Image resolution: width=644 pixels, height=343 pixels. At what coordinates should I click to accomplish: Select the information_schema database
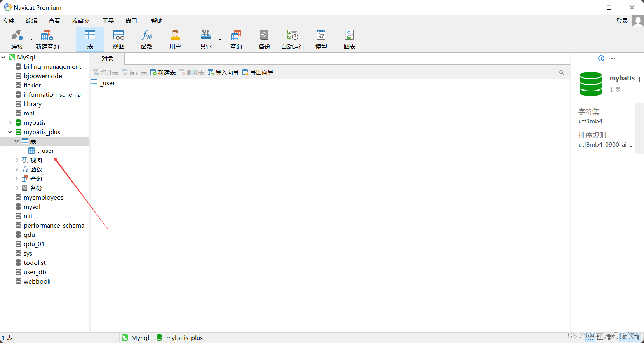click(52, 94)
